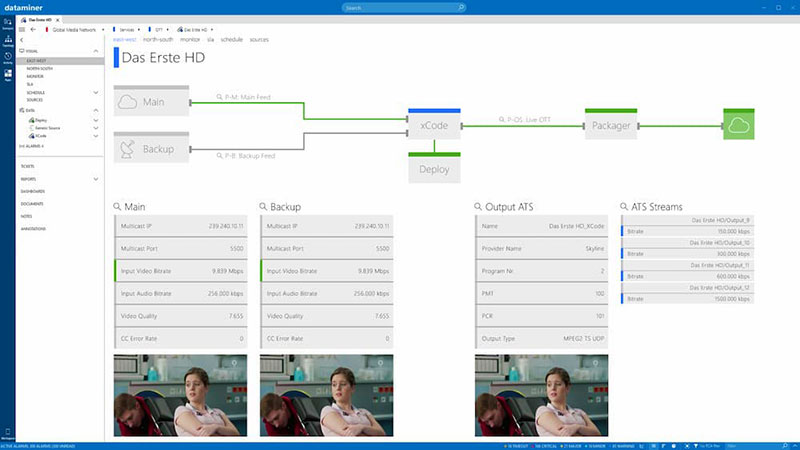Open the Activity sidebar icon
The image size is (800, 450).
(8, 58)
